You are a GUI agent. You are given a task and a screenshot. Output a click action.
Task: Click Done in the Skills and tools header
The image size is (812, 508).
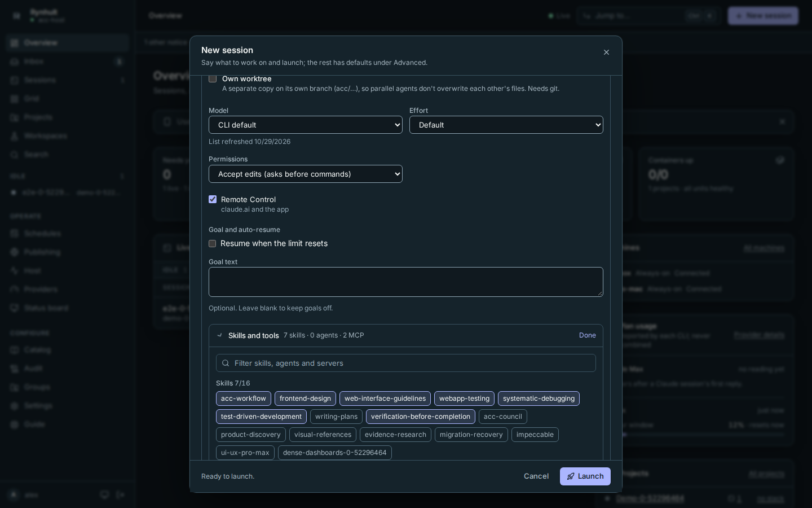pos(588,335)
